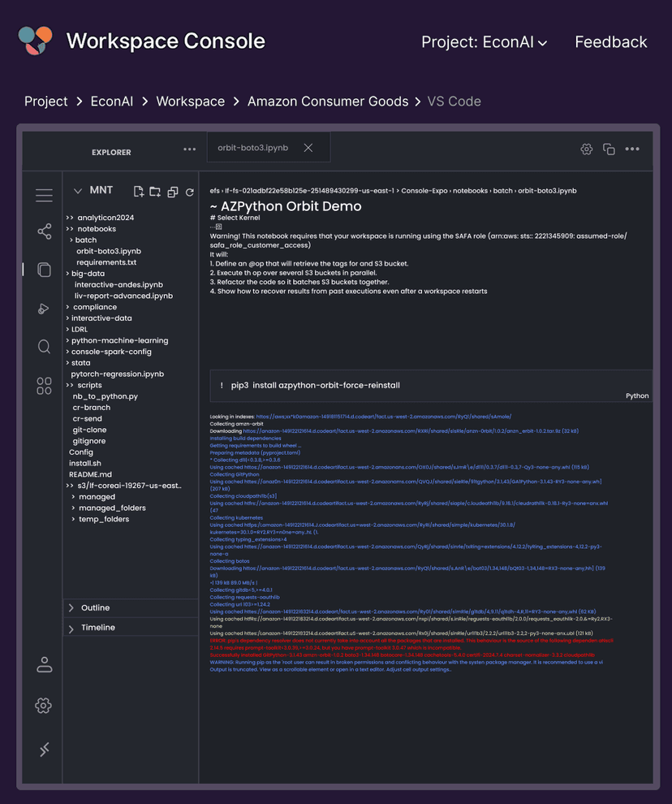Open the Search icon in the activity bar
Viewport: 672px width, 804px height.
click(x=44, y=346)
